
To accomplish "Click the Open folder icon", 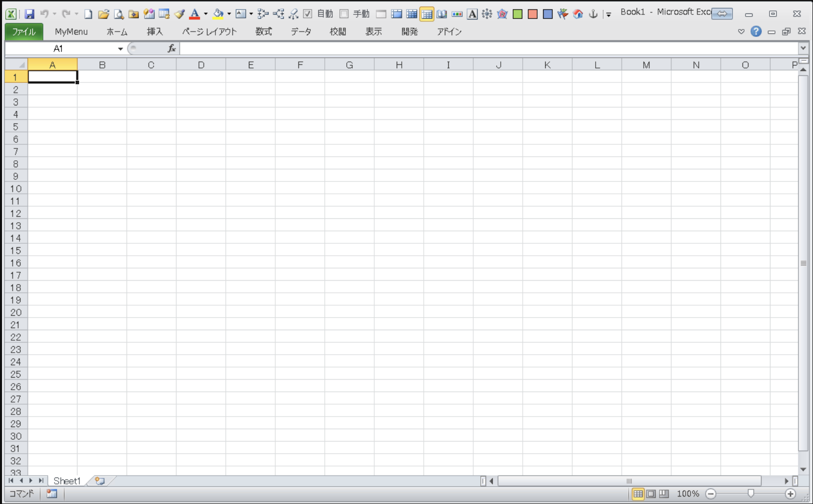I will (103, 14).
